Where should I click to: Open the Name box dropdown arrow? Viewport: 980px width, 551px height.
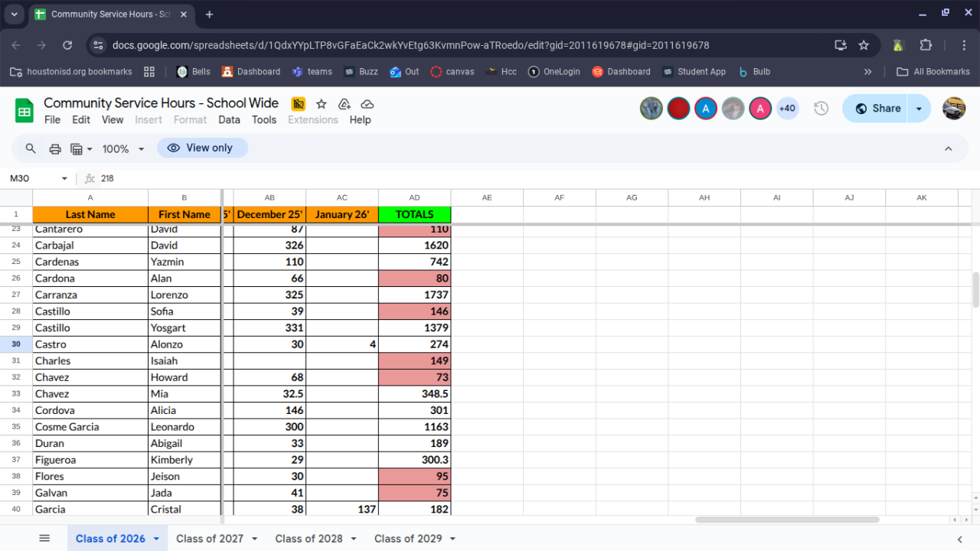pyautogui.click(x=64, y=178)
